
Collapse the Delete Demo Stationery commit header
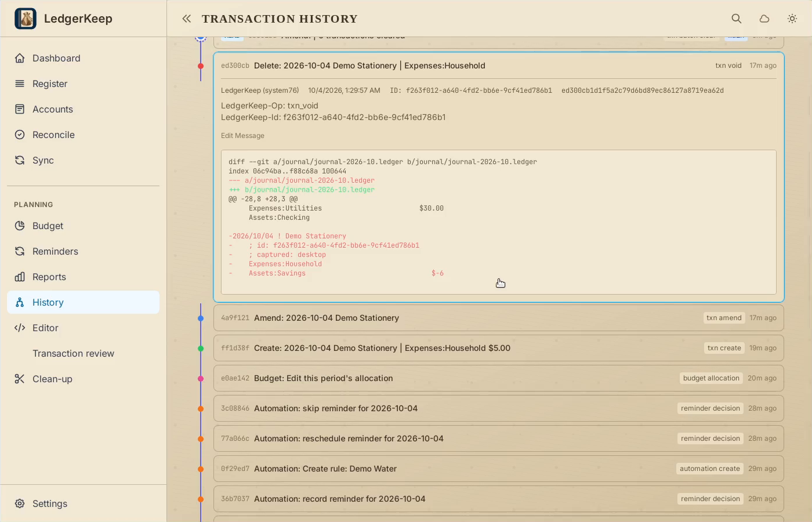[499, 66]
